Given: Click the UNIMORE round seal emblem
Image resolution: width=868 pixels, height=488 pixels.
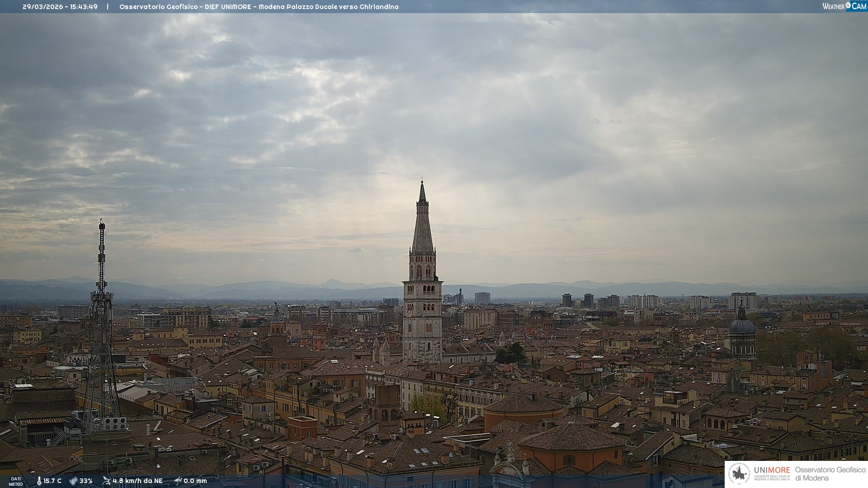Looking at the screenshot, I should [x=739, y=474].
